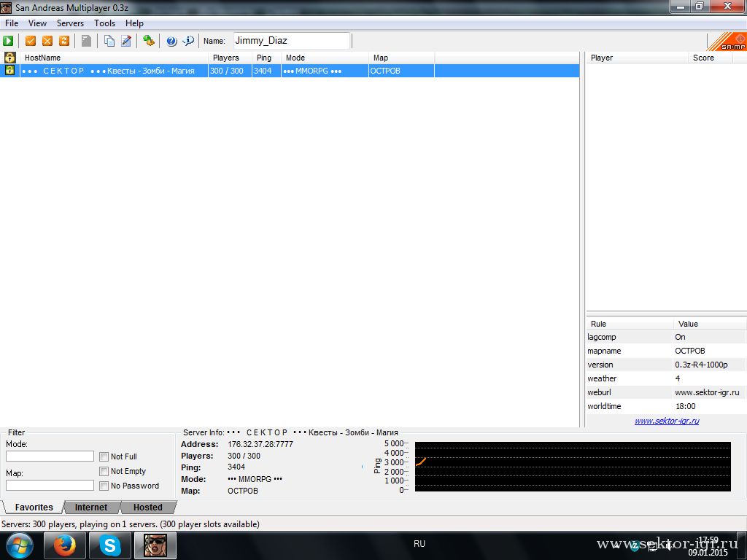Click the orange checkmark Add Server icon
Viewport: 747px width, 560px height.
pyautogui.click(x=31, y=41)
